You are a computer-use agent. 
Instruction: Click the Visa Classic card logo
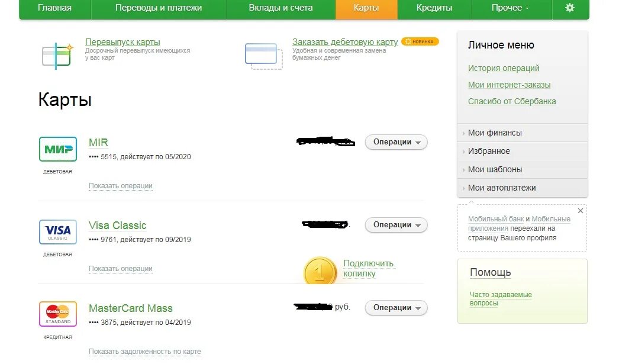click(x=58, y=232)
